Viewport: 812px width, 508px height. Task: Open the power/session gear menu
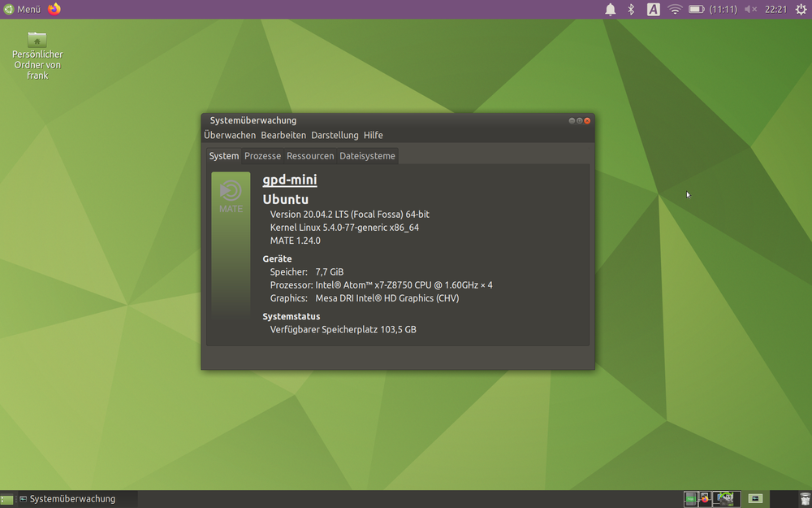(801, 10)
